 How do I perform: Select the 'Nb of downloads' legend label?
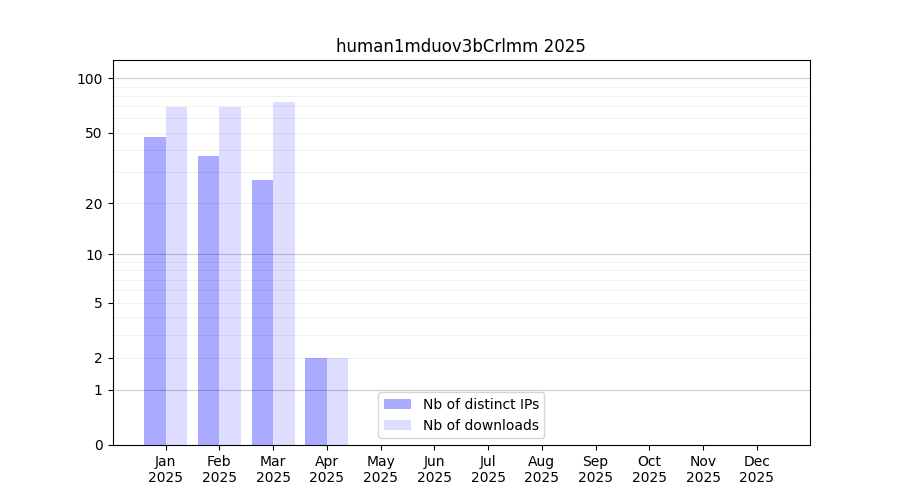tap(481, 425)
